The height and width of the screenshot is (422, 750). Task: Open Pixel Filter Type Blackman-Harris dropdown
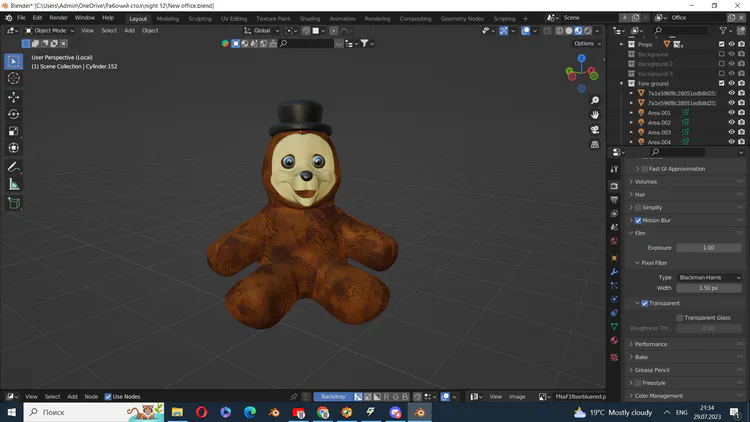point(709,278)
